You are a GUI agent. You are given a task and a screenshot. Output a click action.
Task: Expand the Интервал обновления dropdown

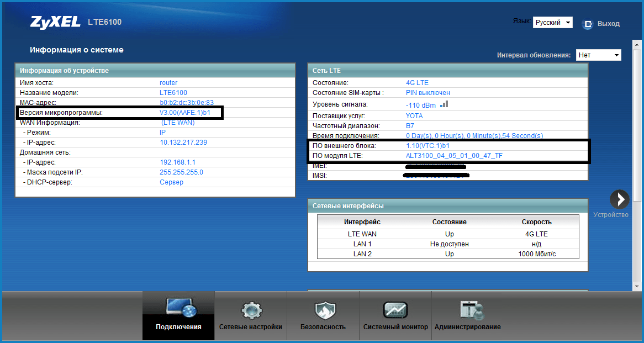coord(598,55)
